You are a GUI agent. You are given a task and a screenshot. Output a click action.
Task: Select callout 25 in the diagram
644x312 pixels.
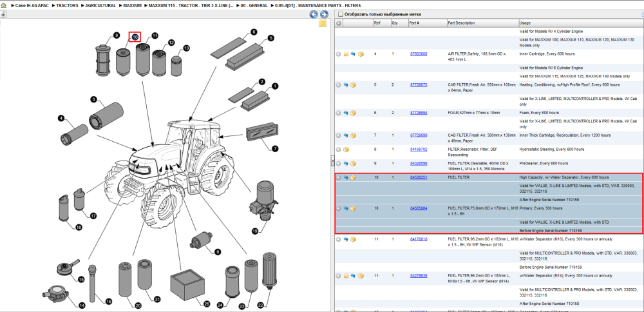pos(207,304)
